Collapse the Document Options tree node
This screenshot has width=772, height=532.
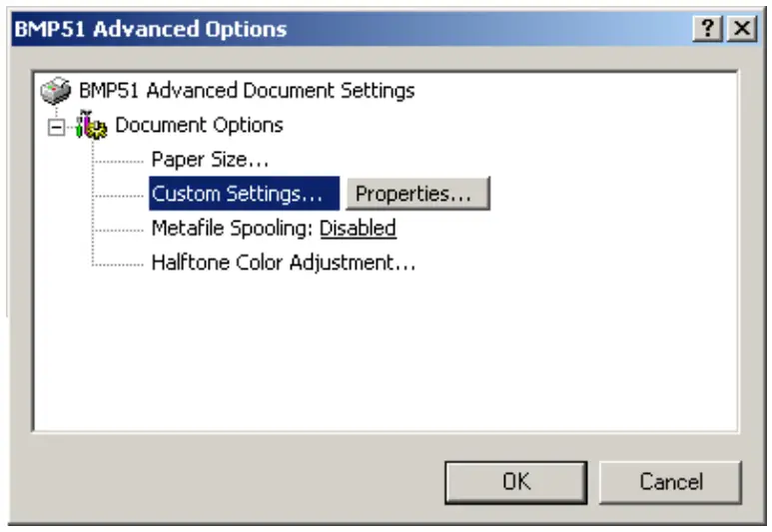[x=56, y=127]
